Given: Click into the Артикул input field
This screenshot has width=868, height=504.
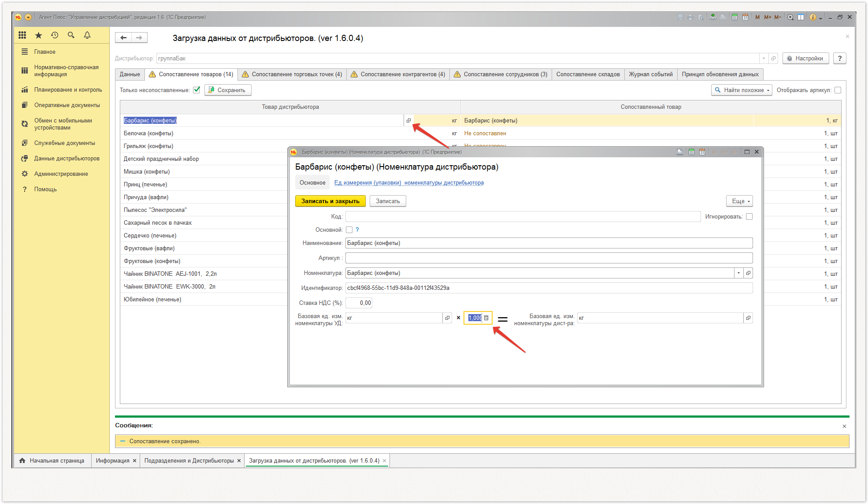Looking at the screenshot, I should [x=549, y=258].
